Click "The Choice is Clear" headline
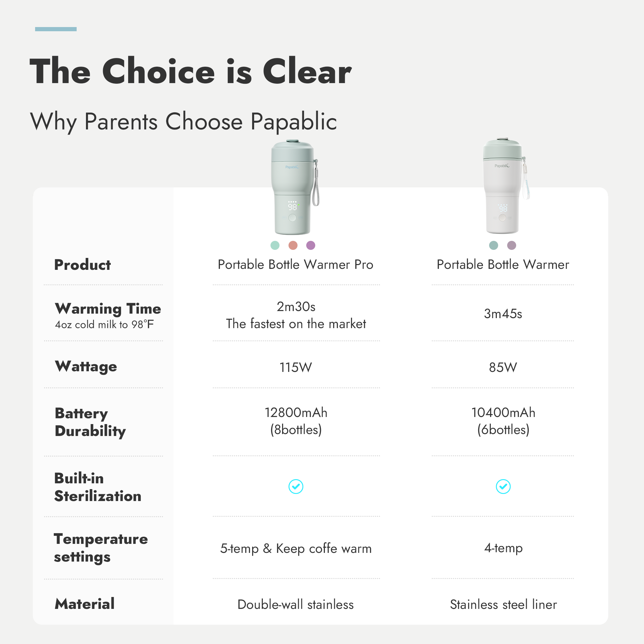This screenshot has width=644, height=644. [190, 71]
